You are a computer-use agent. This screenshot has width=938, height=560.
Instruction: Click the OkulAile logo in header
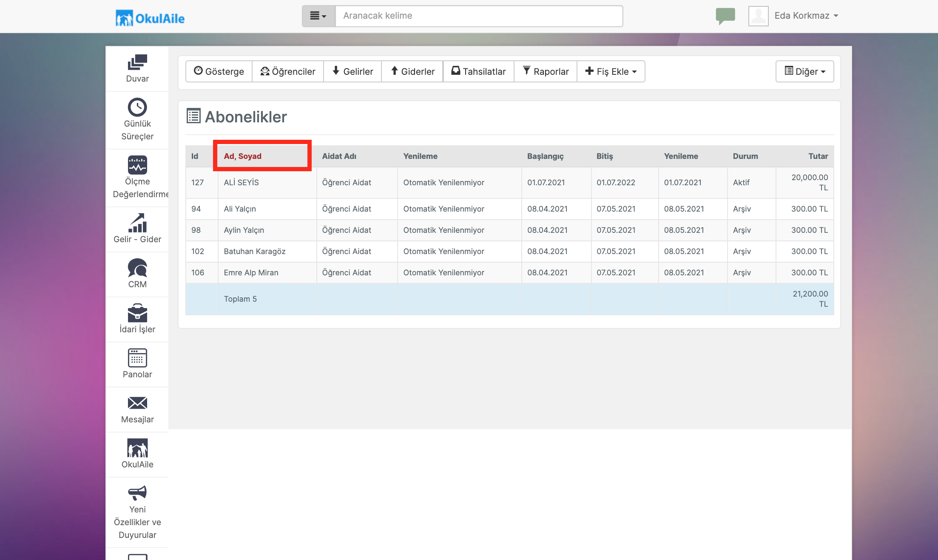pos(150,18)
